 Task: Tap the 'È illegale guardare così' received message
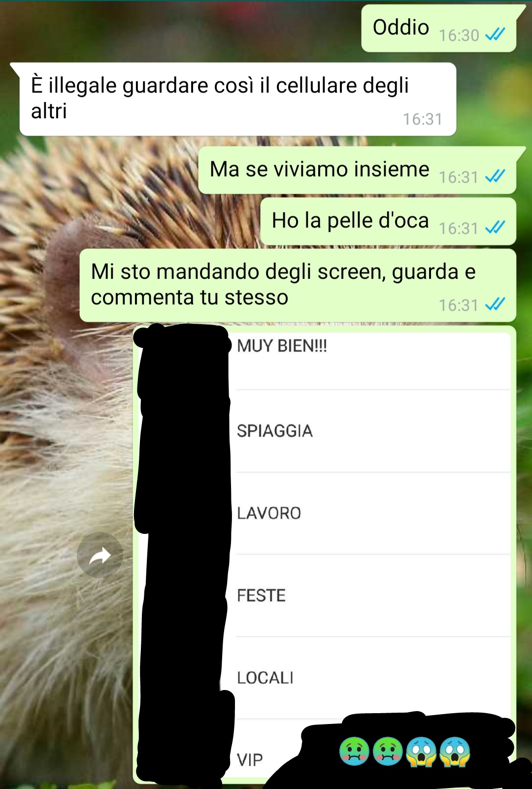[238, 99]
